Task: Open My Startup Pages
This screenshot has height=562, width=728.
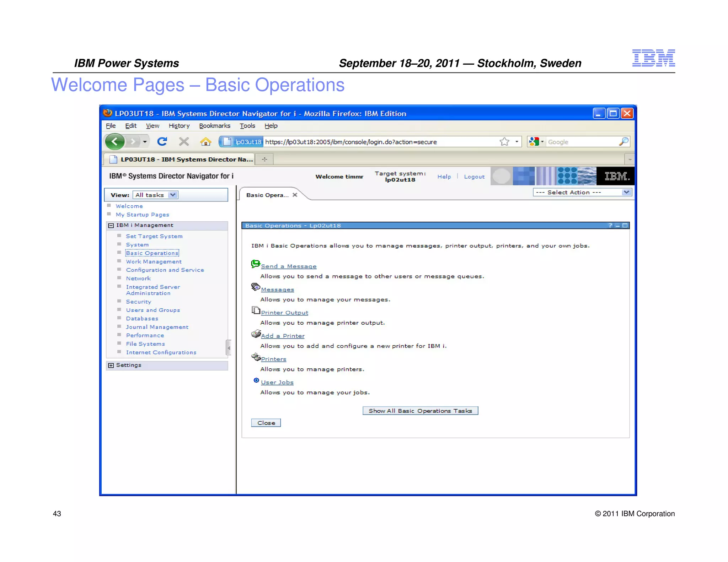Action: pos(142,215)
